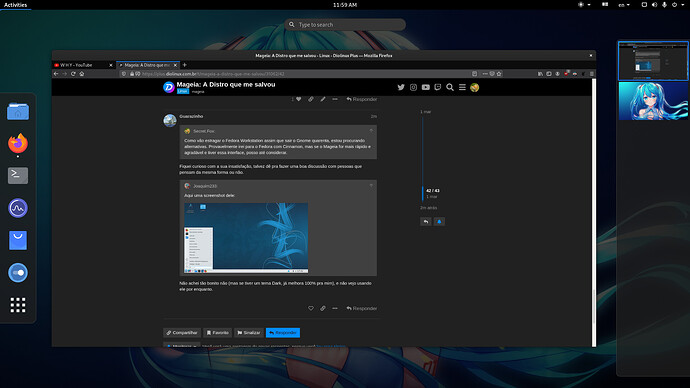The height and width of the screenshot is (388, 690).
Task: Expand the Secret.Fox quote
Action: click(x=371, y=131)
